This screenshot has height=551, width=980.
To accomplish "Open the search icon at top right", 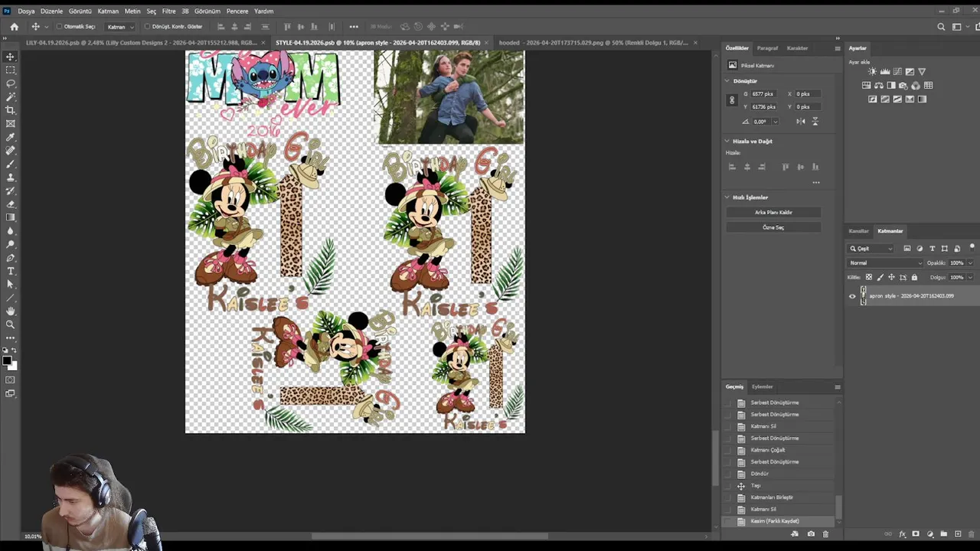I will (941, 27).
